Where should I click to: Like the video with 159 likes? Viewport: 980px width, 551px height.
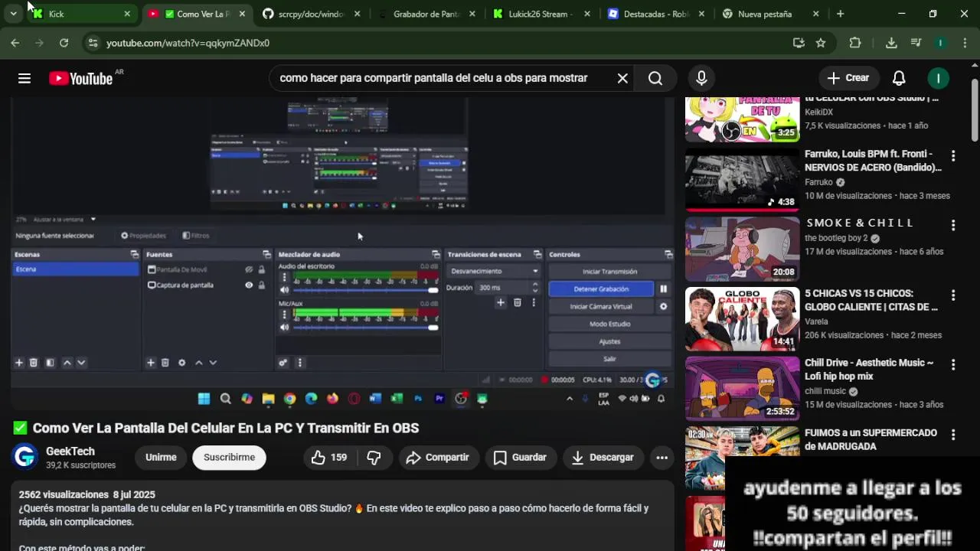pos(329,458)
